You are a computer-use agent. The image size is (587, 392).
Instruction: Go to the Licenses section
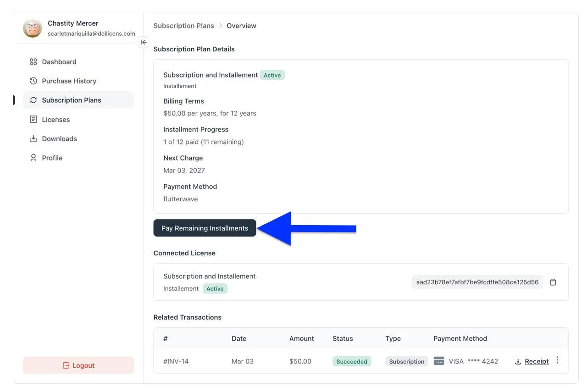[55, 120]
